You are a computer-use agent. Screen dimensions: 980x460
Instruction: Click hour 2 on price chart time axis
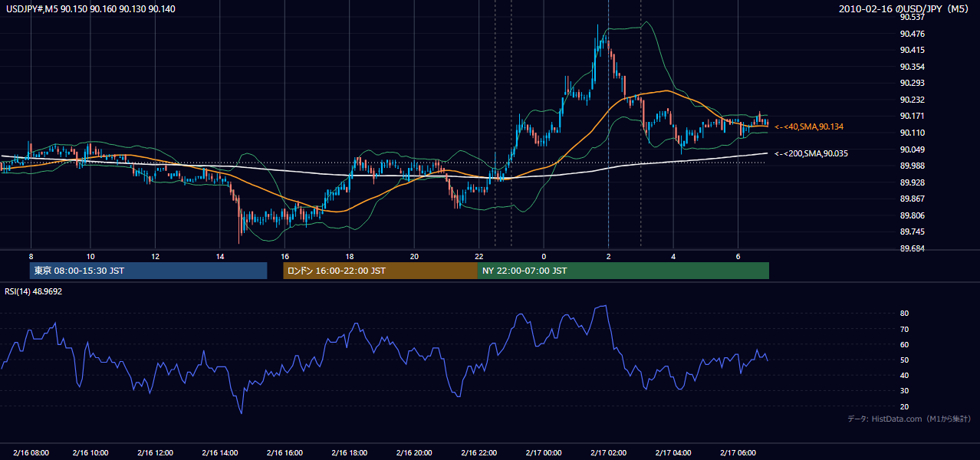coord(608,256)
